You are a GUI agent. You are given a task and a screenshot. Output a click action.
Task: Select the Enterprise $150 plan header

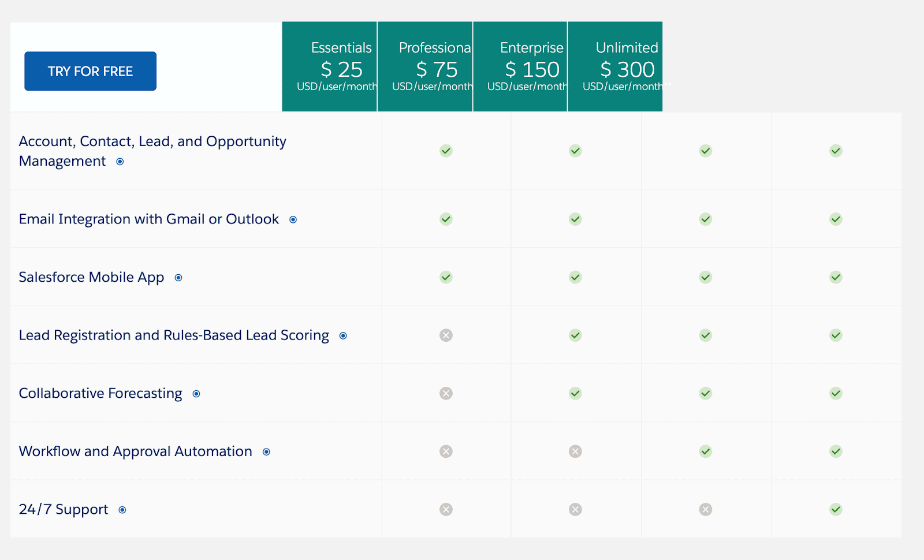[520, 66]
